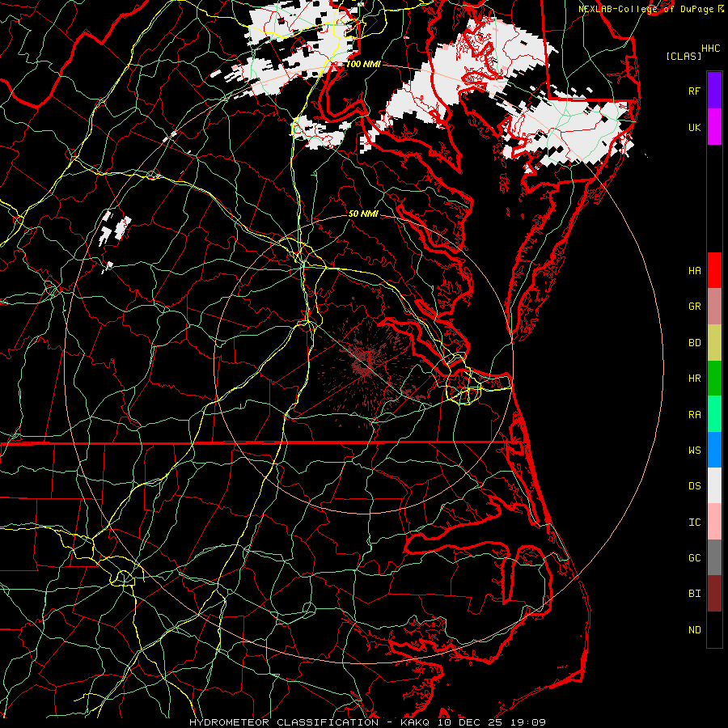The width and height of the screenshot is (728, 728).
Task: Click the "RF" legend label
Action: point(694,91)
